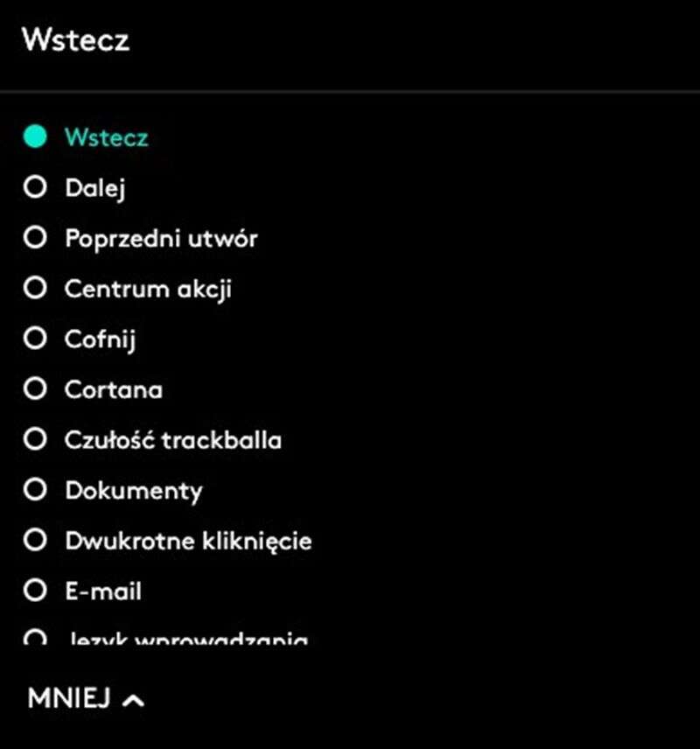The image size is (700, 749).
Task: Select the Dalej radio button
Action: click(35, 187)
